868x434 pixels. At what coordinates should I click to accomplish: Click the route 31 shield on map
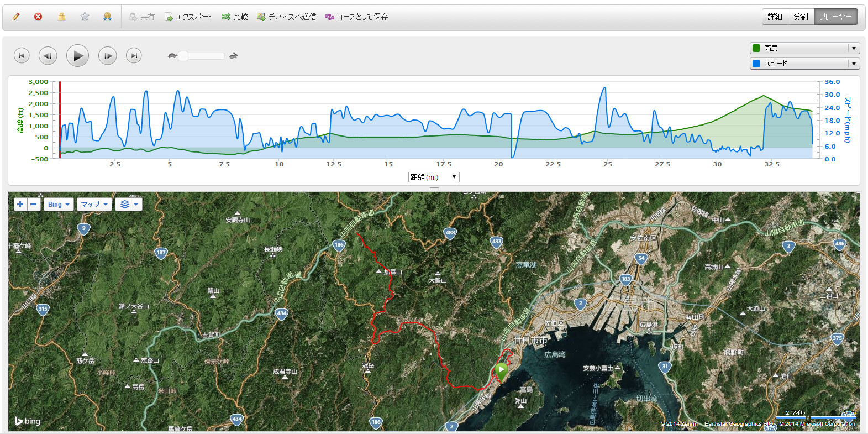[665, 367]
